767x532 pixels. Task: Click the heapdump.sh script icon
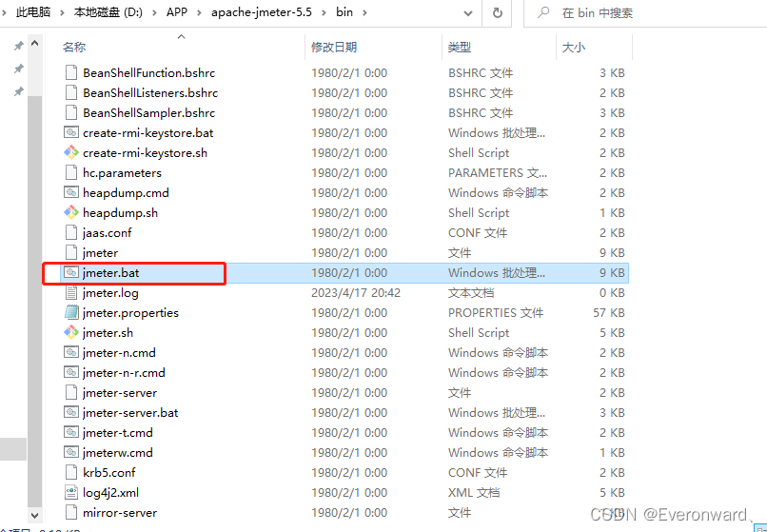click(x=71, y=213)
